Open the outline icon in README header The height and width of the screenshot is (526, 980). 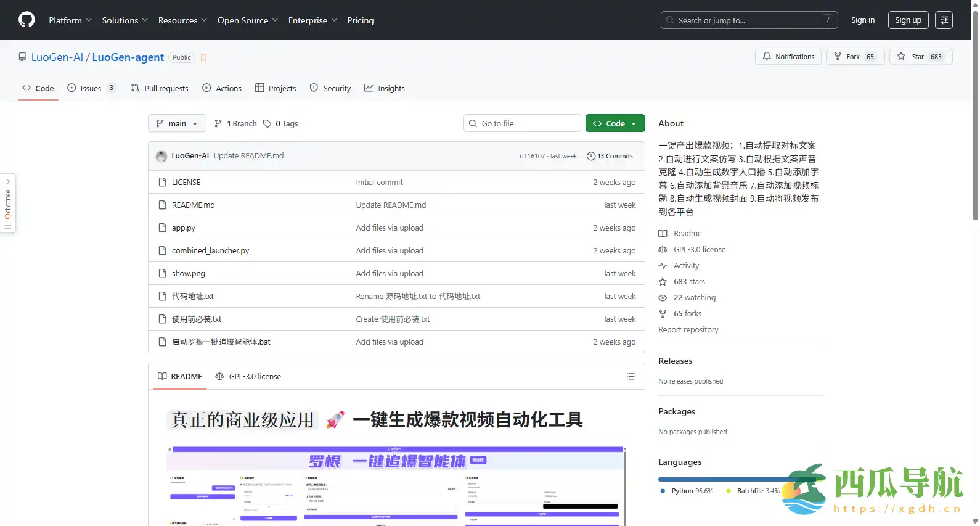[x=630, y=376]
